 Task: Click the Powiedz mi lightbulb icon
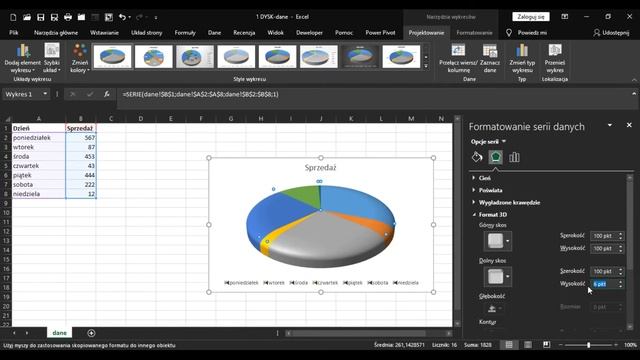(x=509, y=33)
